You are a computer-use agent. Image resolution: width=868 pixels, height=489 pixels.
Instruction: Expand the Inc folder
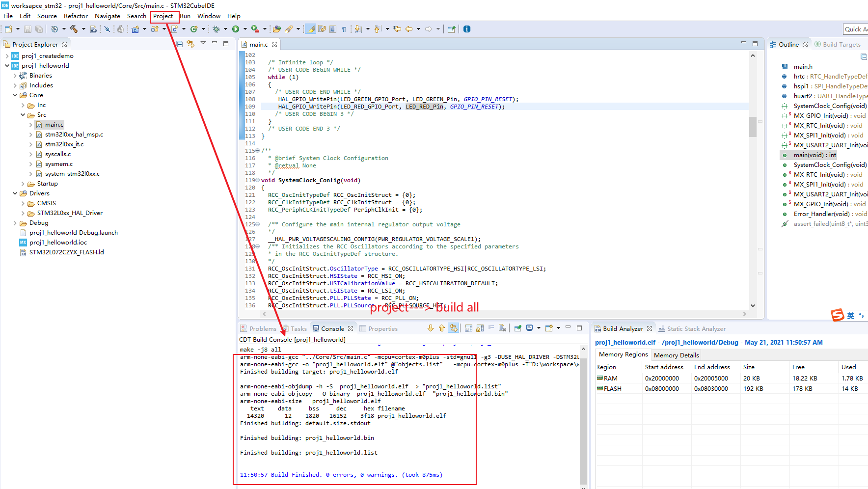pyautogui.click(x=23, y=105)
